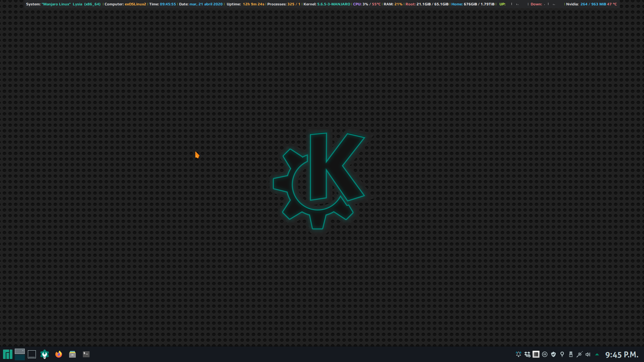Open the Dropbox tray icon
Screen dimensions: 644x362
[527, 354]
